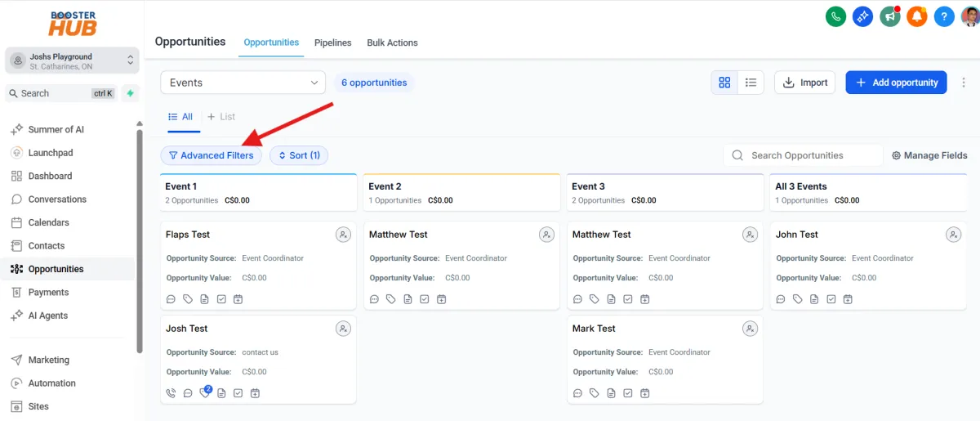Go to Marketing in sidebar
The width and height of the screenshot is (980, 421).
[48, 360]
